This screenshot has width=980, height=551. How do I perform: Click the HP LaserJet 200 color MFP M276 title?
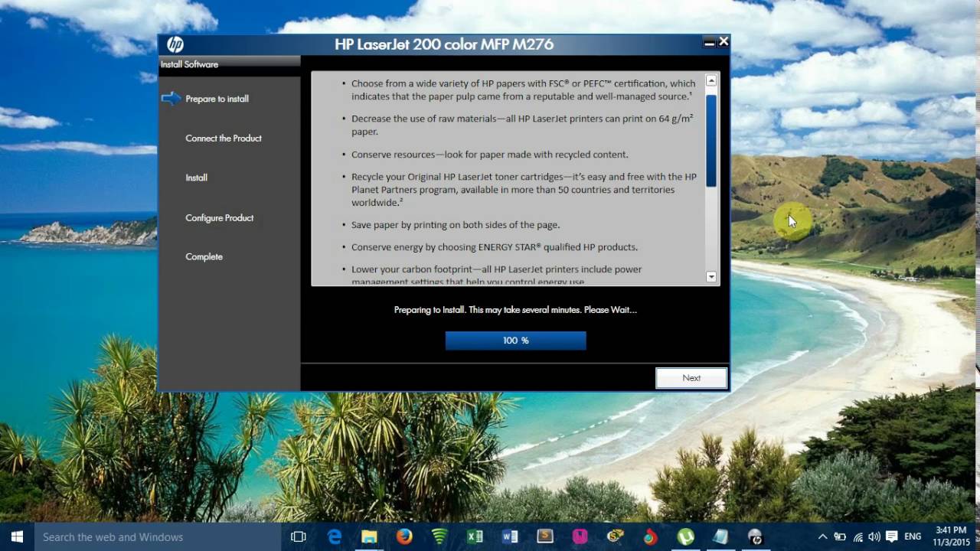pos(444,44)
